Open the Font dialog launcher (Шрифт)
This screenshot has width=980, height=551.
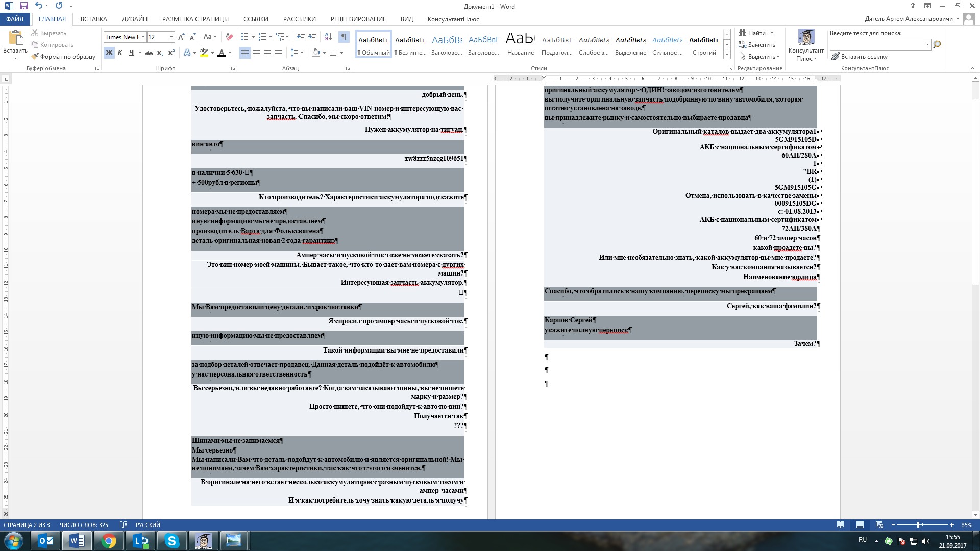pos(233,68)
